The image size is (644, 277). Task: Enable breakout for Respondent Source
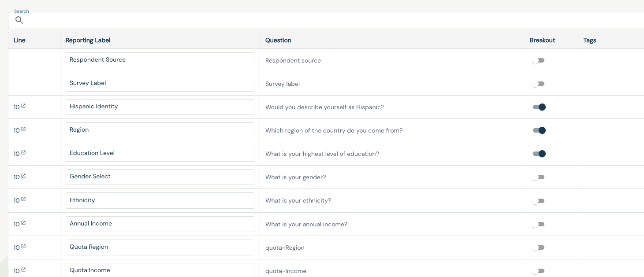538,60
